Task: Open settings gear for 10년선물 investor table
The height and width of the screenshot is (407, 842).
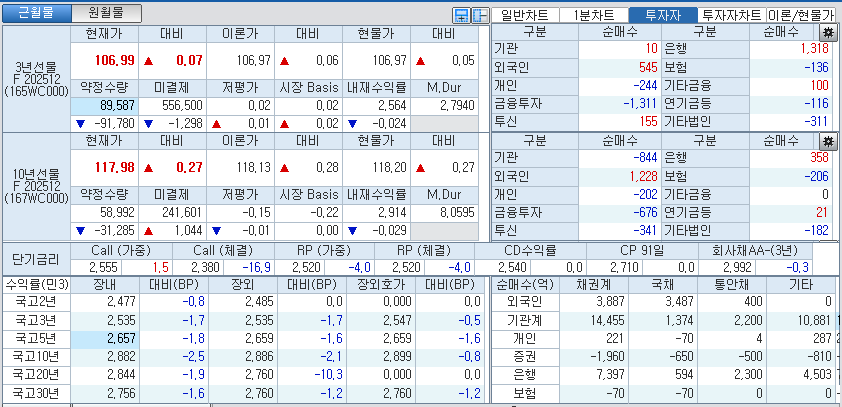Action: 828,142
